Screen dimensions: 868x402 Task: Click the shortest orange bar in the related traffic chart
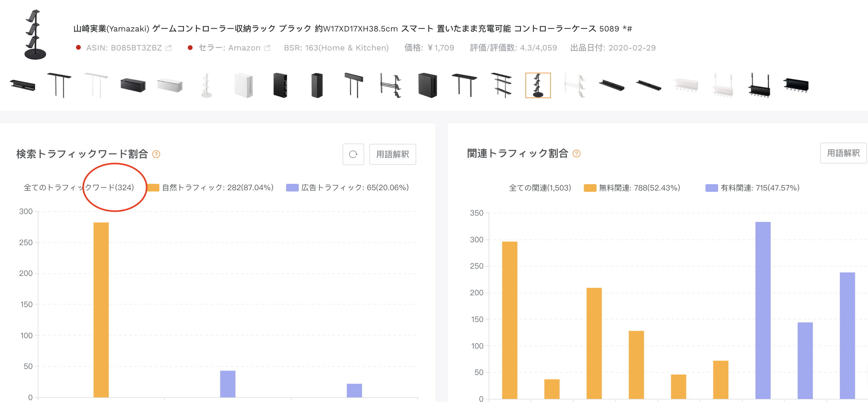click(552, 389)
